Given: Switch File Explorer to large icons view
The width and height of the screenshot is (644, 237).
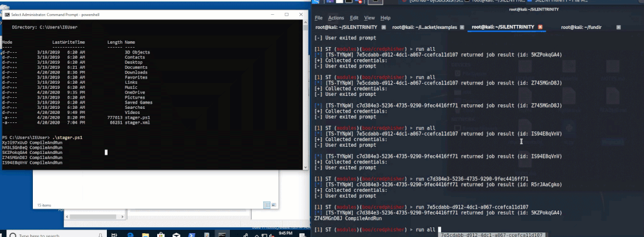Looking at the screenshot, I should [x=274, y=205].
